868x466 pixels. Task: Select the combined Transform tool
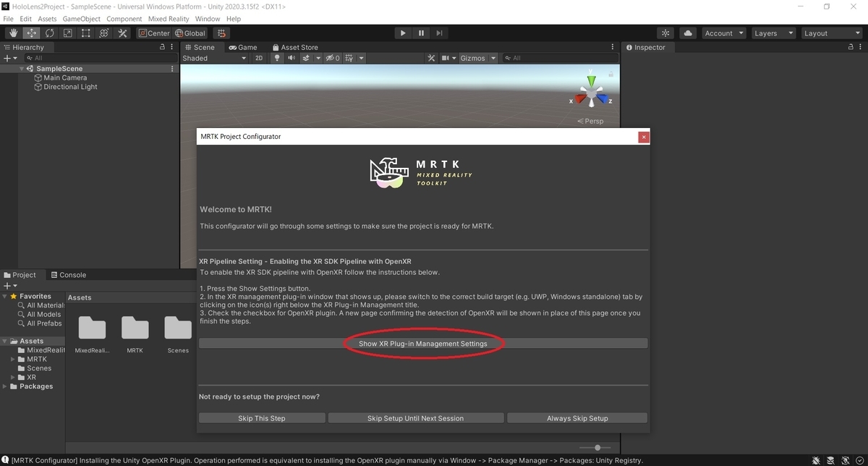pos(103,33)
